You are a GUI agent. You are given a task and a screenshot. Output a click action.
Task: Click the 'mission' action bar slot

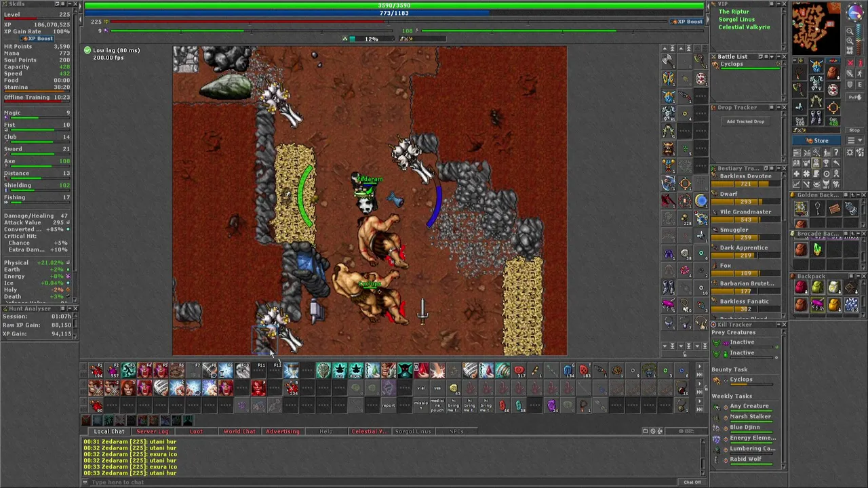tap(422, 405)
